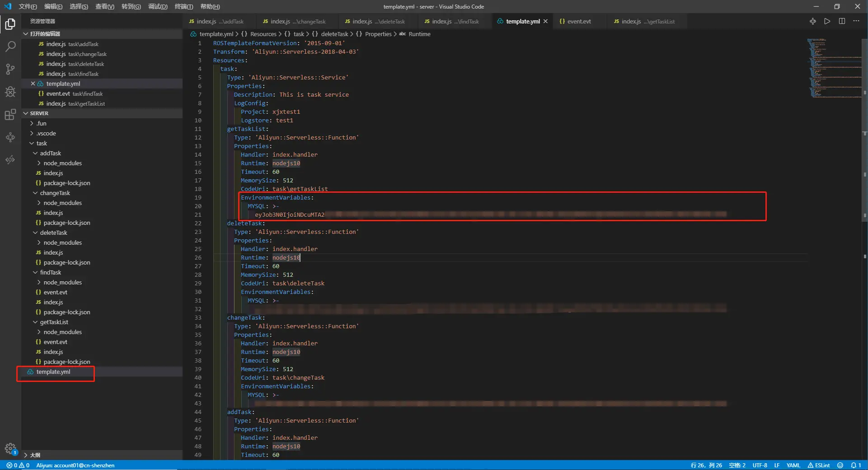Screen dimensions: 868x470
Task: Click the Aliyun account01@cn-shenzhen status item
Action: [x=75, y=465]
